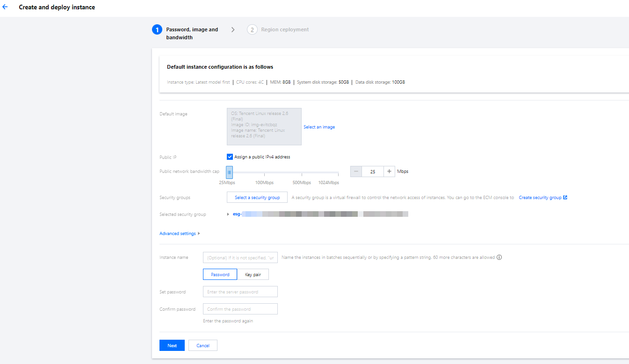Image resolution: width=629 pixels, height=364 pixels.
Task: Click the plus button for bandwidth
Action: (x=390, y=171)
